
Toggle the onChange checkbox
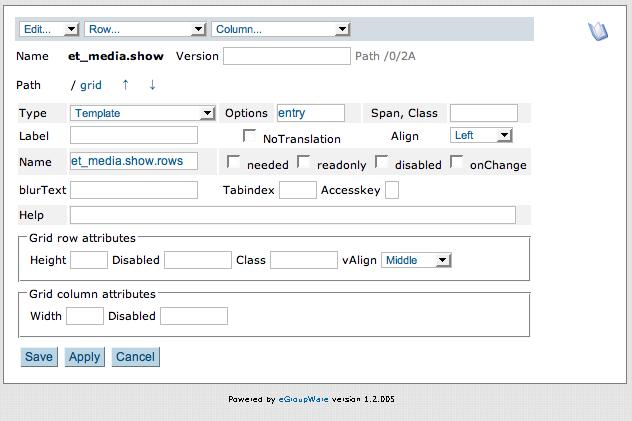click(456, 162)
